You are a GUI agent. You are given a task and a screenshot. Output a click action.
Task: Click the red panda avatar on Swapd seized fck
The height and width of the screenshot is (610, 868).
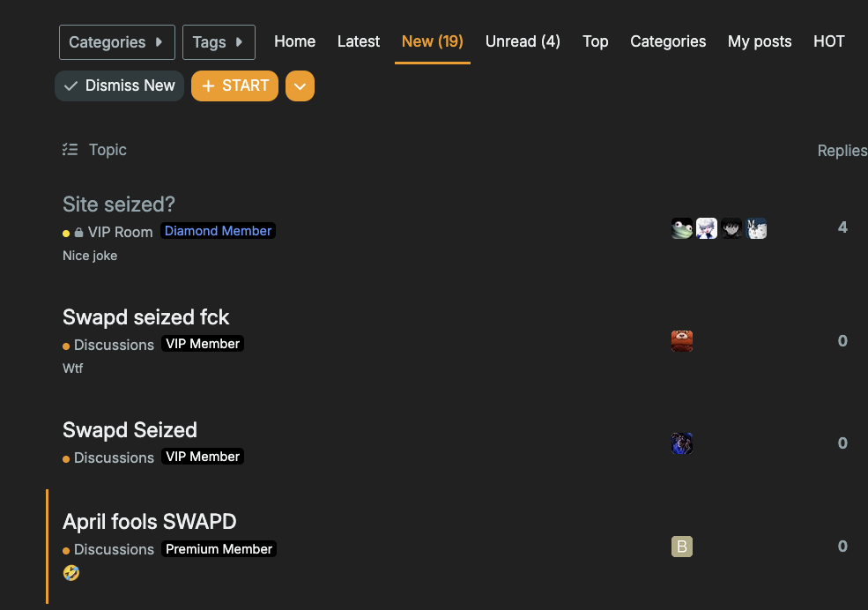click(681, 341)
